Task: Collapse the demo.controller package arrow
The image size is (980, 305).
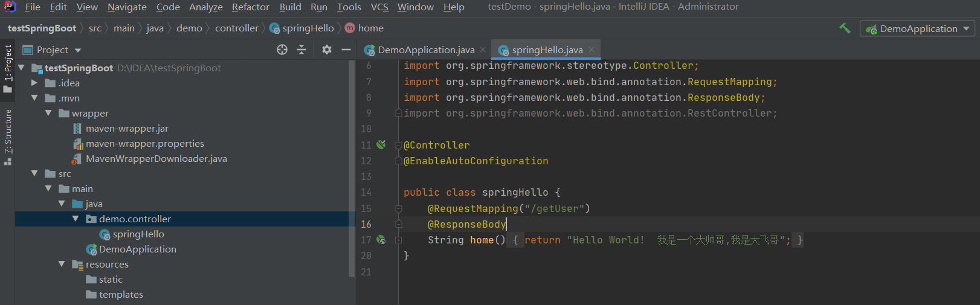Action: point(76,219)
